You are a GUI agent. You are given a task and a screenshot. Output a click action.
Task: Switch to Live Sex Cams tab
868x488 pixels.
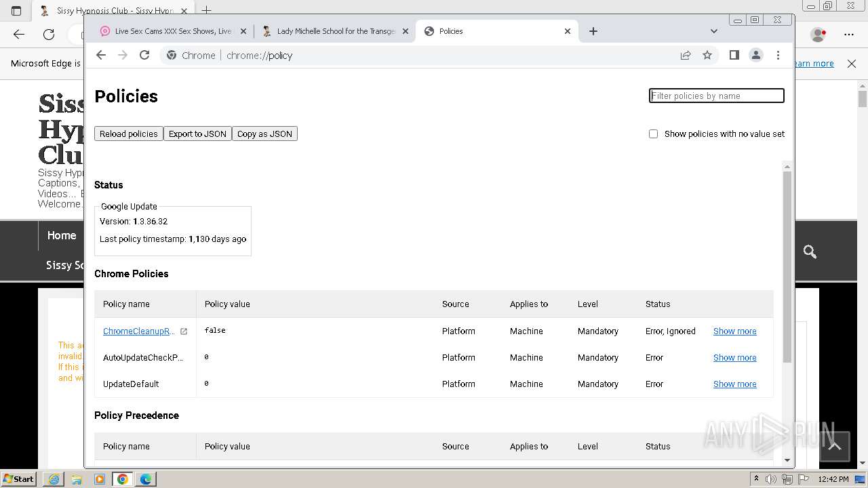(173, 31)
